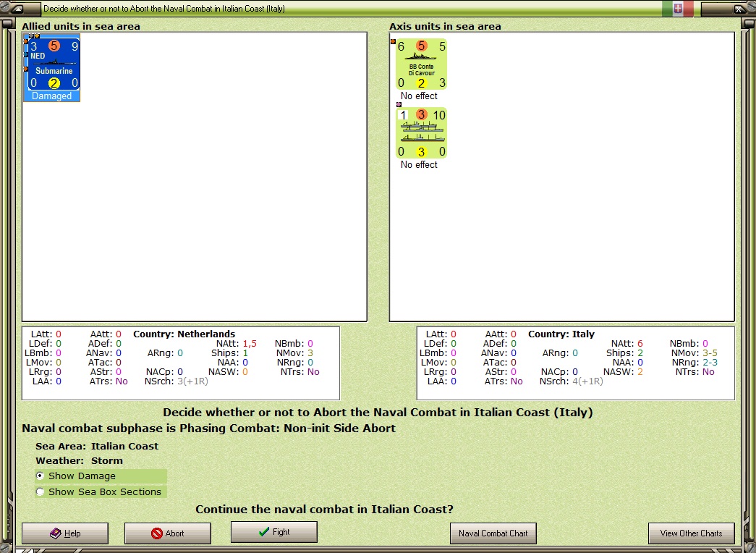Click 'No effect' label under the convoy unit
The height and width of the screenshot is (553, 756).
[x=419, y=164]
